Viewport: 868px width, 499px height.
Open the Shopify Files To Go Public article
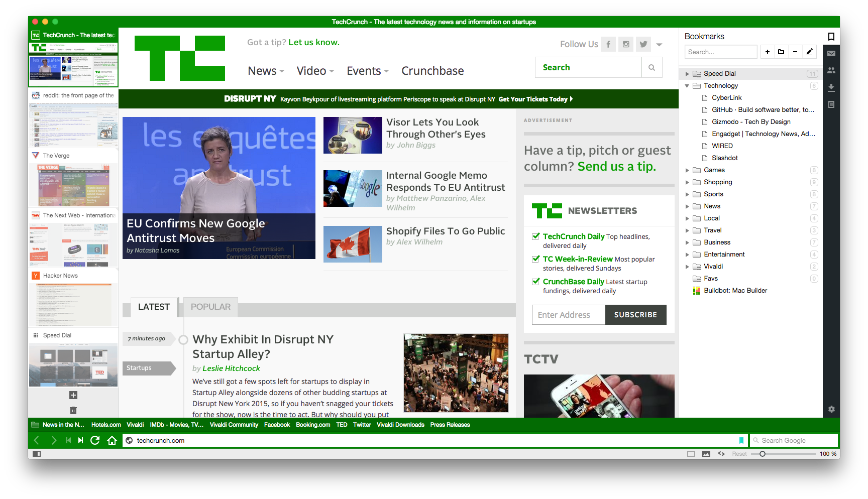pyautogui.click(x=446, y=231)
